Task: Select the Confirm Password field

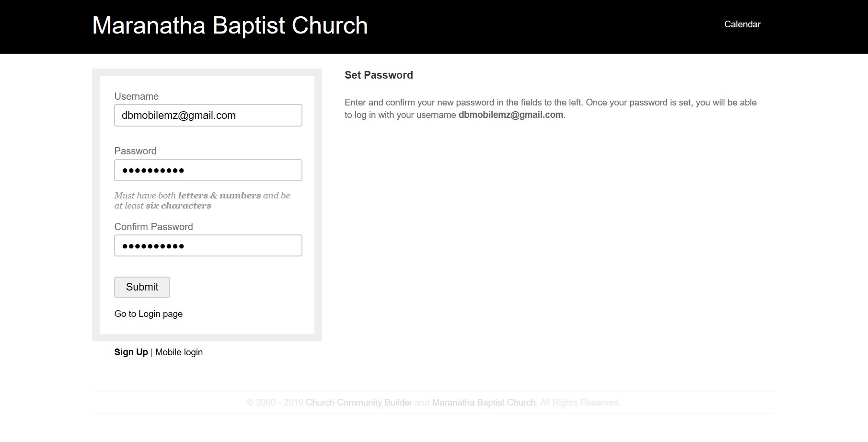Action: [208, 245]
